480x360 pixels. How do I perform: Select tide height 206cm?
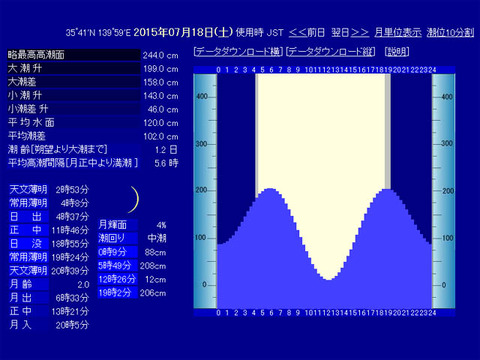point(153,293)
